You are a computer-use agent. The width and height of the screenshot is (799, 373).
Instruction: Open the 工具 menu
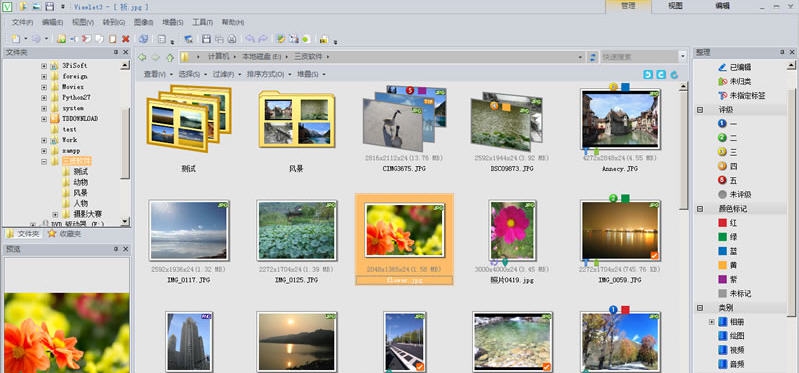(x=202, y=22)
